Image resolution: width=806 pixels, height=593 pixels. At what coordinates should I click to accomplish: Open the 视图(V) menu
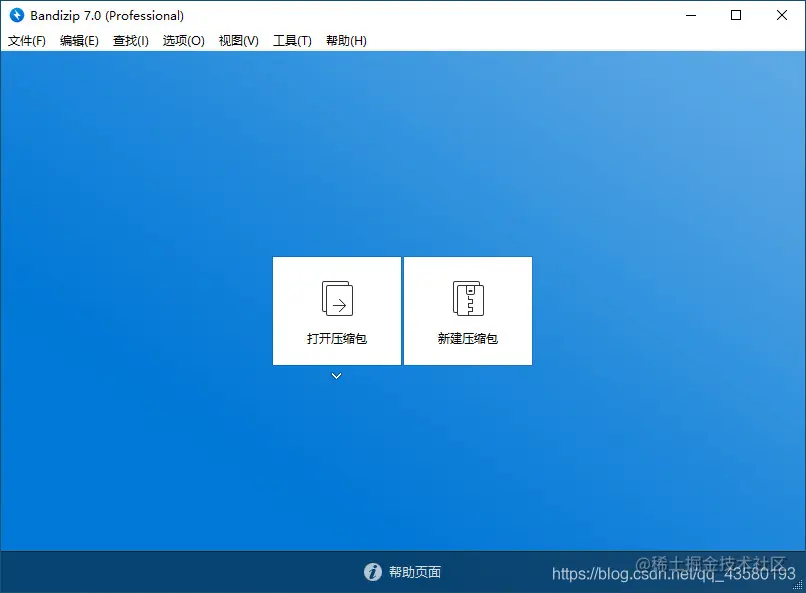239,41
